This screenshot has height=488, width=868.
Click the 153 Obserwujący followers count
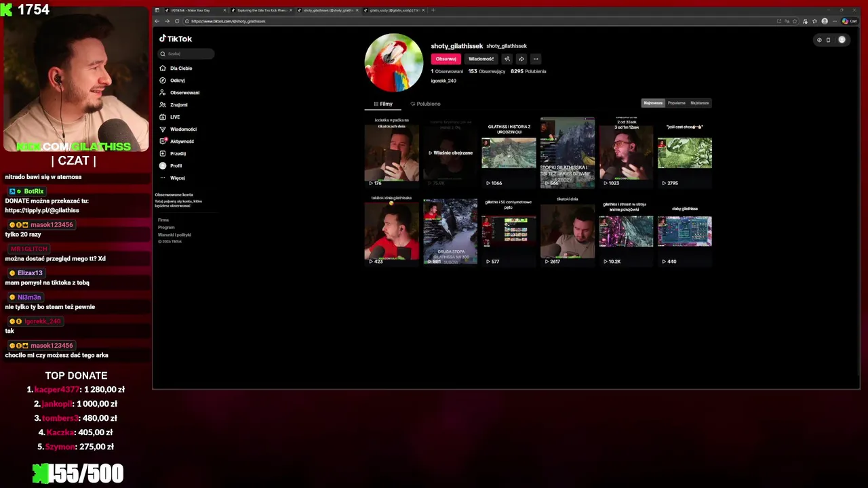pos(487,71)
